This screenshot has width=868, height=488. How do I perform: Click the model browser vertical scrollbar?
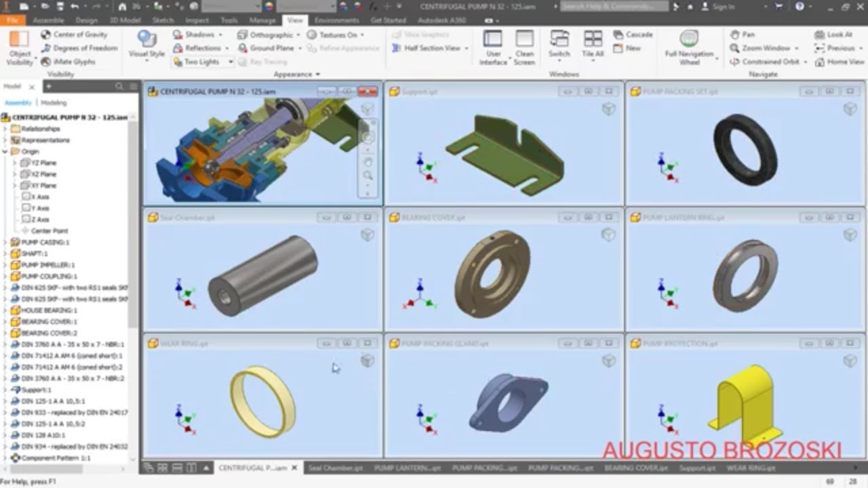(133, 224)
